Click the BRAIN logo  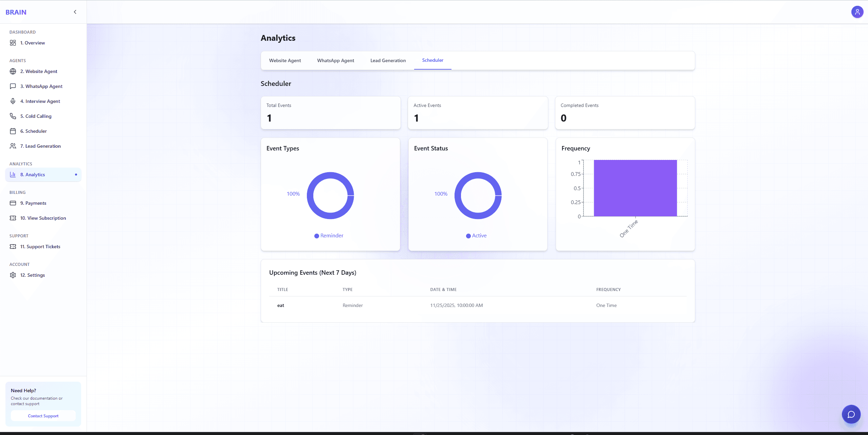click(x=16, y=12)
